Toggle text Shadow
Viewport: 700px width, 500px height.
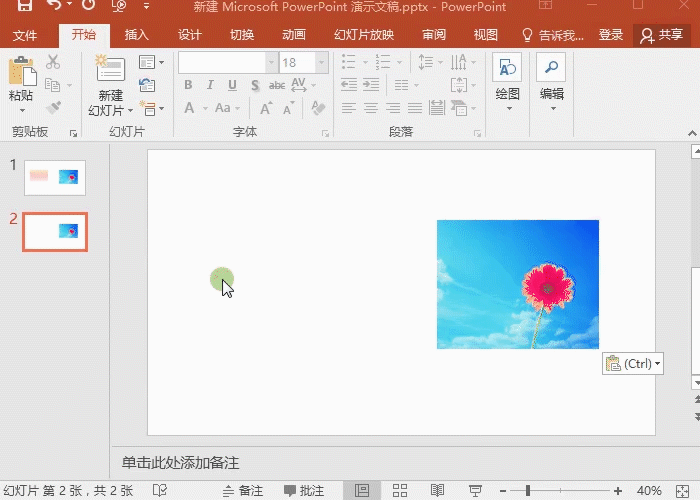255,85
